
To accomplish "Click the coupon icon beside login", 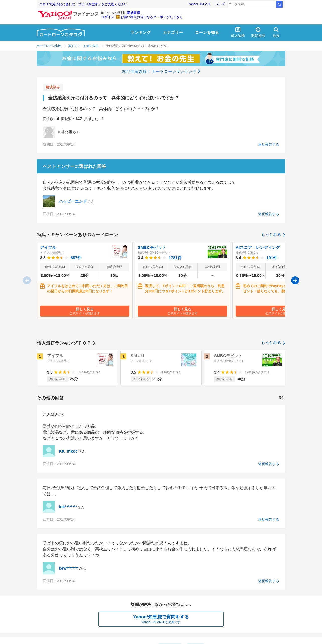I will point(118,17).
